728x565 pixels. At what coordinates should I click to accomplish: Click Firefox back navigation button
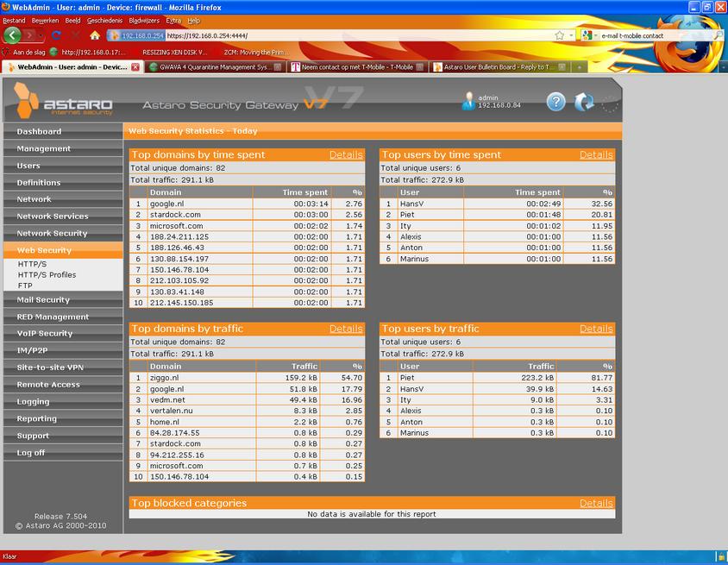(13, 35)
